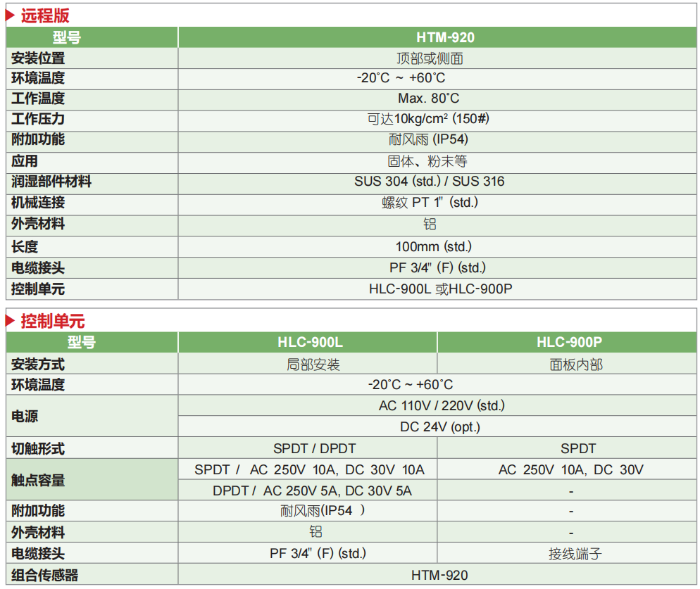Click the 螺纹 PT 1" (std.) cell
The height and width of the screenshot is (589, 700).
coord(437,205)
